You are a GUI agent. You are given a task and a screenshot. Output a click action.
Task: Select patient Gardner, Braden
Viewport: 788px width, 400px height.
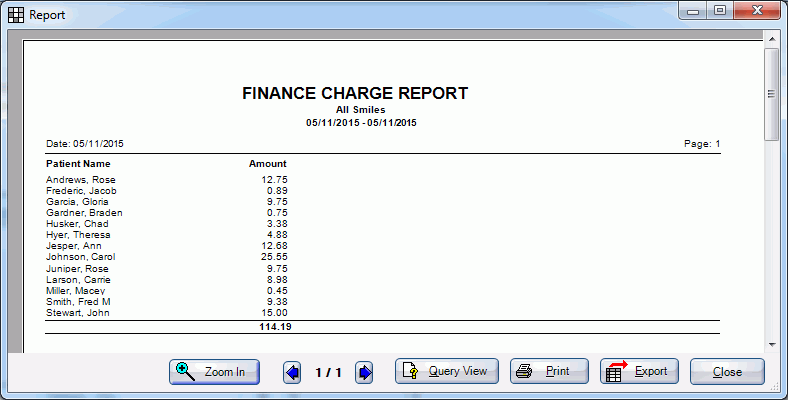click(84, 213)
